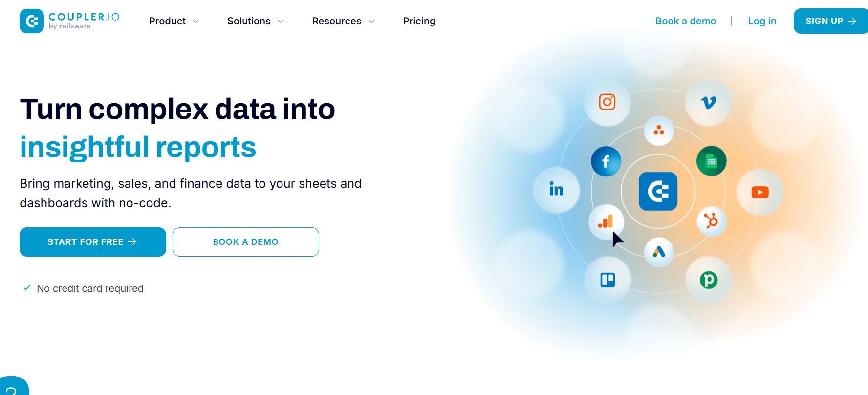
Task: Click the Log in link
Action: 762,21
